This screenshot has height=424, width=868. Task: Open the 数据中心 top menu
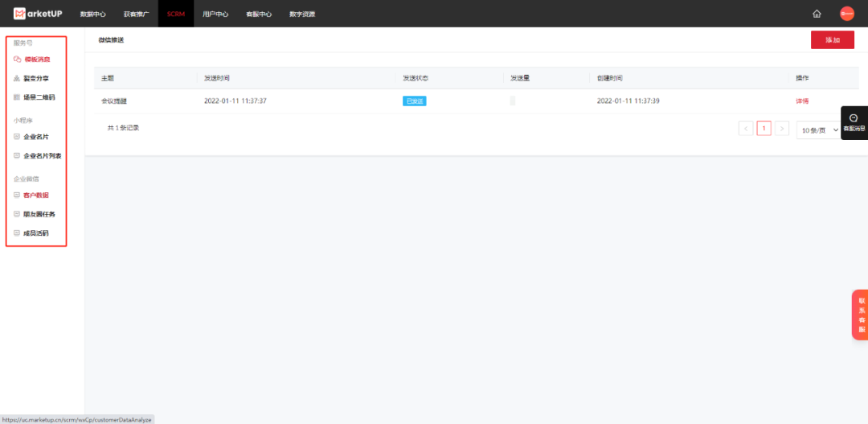click(x=92, y=14)
